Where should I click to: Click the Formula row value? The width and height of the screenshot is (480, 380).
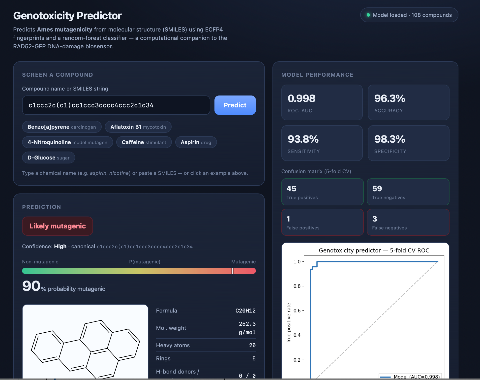point(246,311)
